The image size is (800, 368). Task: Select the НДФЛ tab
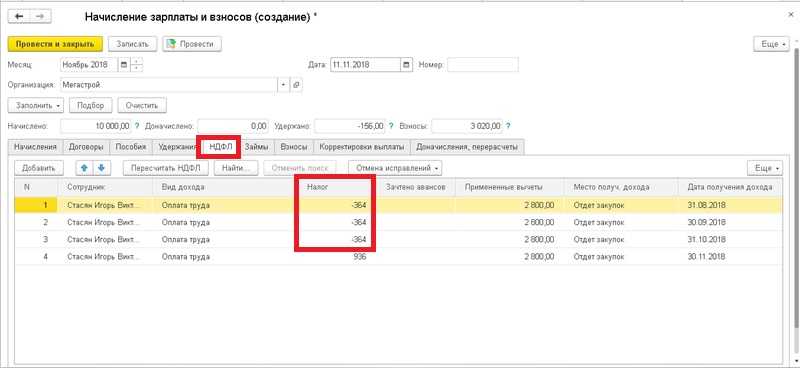coord(220,147)
